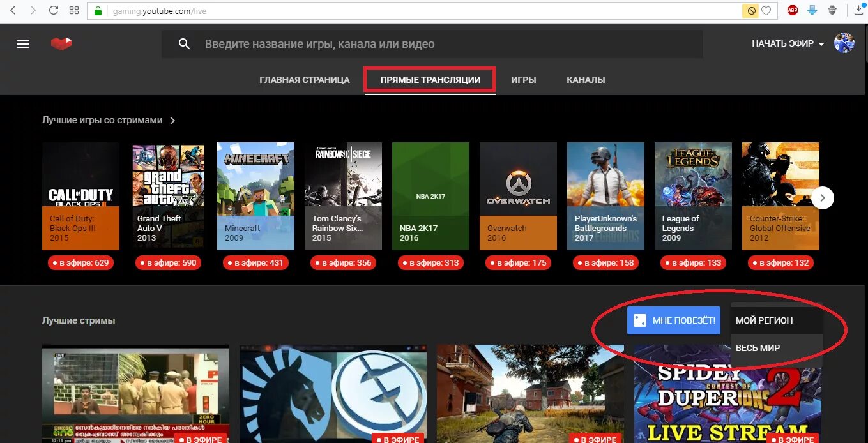This screenshot has height=443, width=868.
Task: Bookmark page with heart icon
Action: click(766, 11)
